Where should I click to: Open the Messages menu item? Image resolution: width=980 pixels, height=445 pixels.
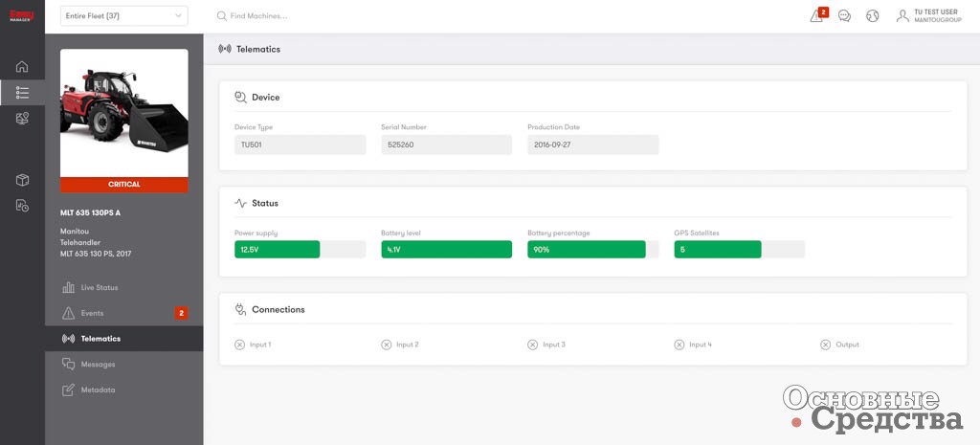(123, 365)
